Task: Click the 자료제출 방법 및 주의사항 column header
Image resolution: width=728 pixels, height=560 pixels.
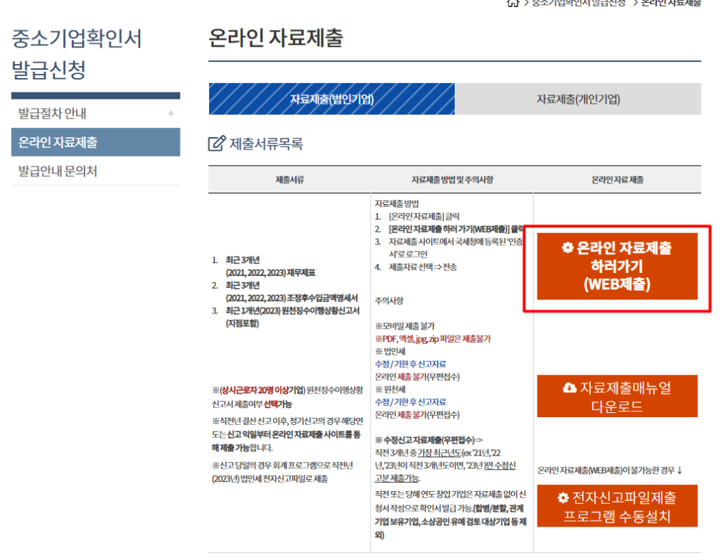Action: (x=451, y=180)
